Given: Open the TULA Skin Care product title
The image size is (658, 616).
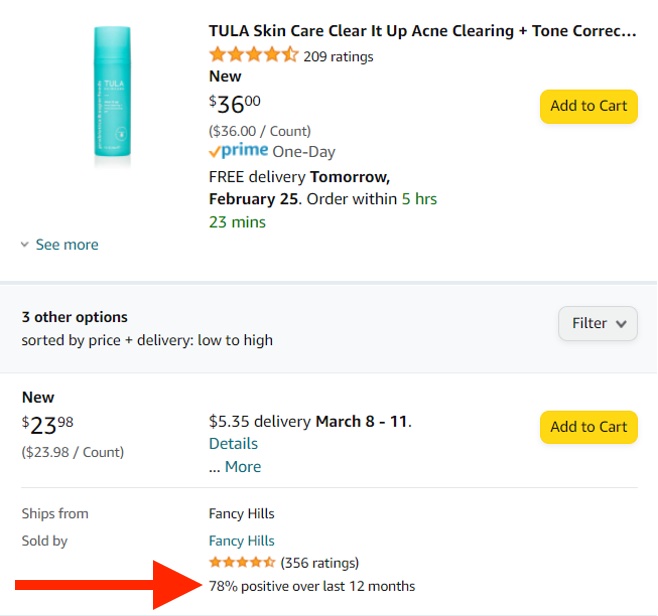Looking at the screenshot, I should coord(422,31).
